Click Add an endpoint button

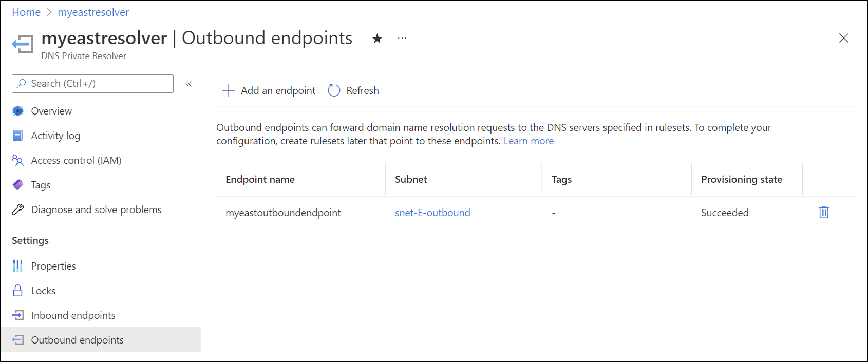point(269,90)
